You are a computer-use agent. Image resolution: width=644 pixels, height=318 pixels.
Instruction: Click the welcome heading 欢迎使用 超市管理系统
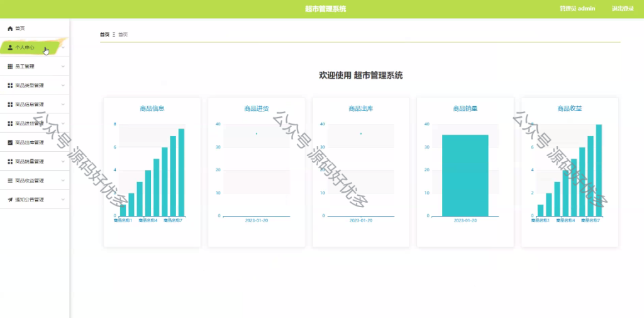coord(361,76)
